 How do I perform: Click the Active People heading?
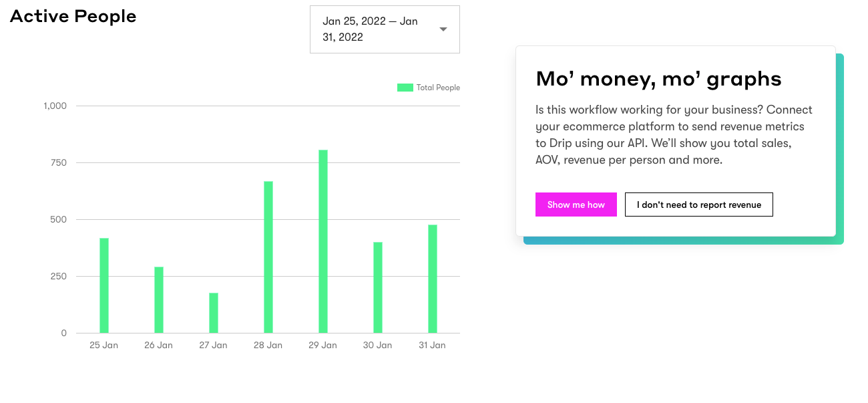(73, 17)
